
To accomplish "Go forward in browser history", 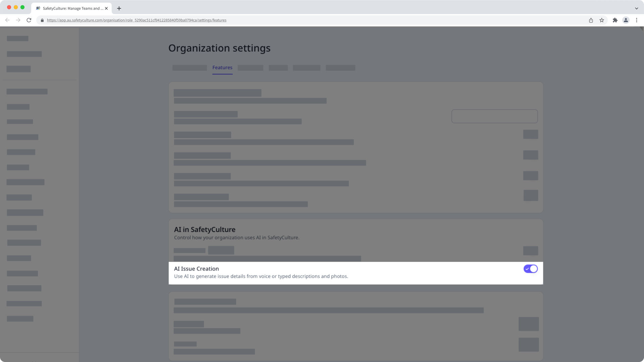I will pyautogui.click(x=18, y=20).
